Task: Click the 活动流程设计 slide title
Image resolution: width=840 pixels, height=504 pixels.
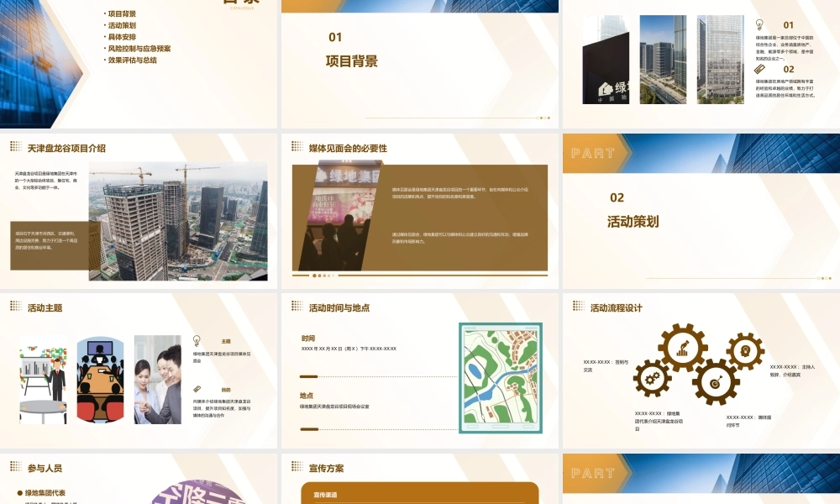Action: coord(616,308)
